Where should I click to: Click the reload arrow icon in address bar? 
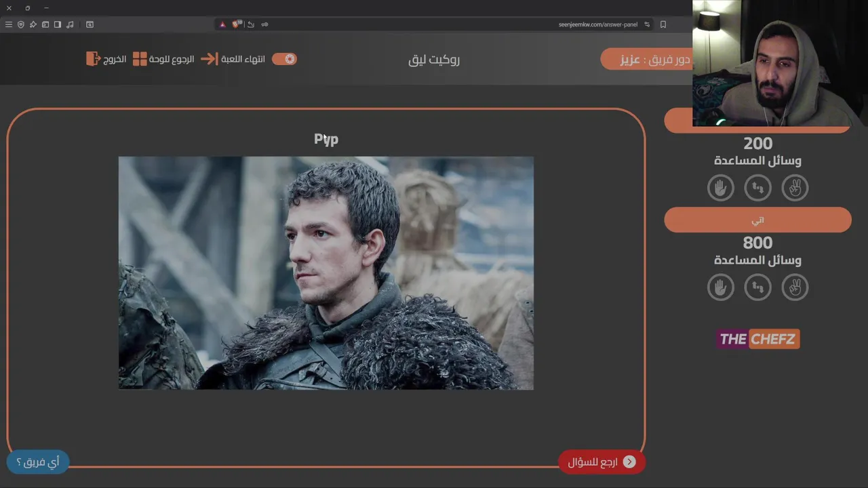251,24
